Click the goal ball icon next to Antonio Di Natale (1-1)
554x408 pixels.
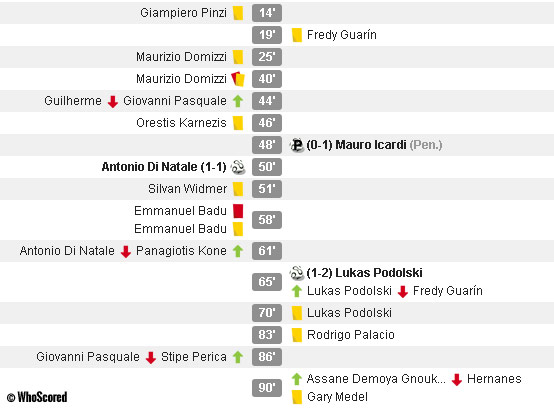coord(238,167)
